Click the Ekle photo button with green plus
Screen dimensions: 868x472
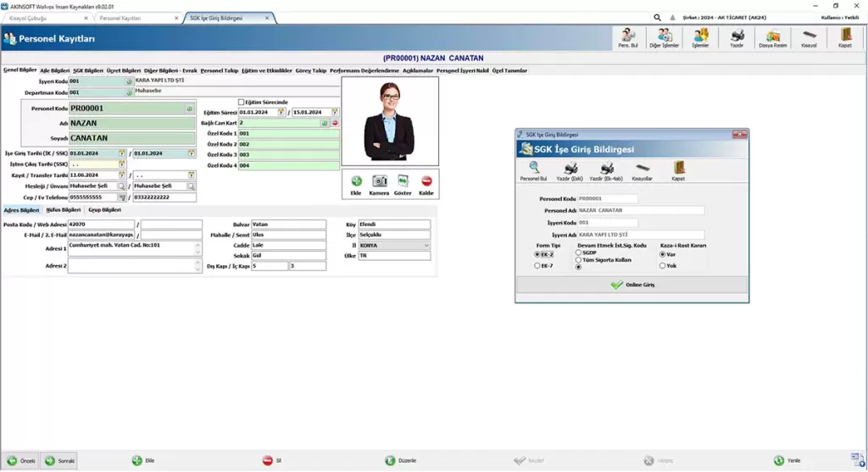[x=356, y=185]
